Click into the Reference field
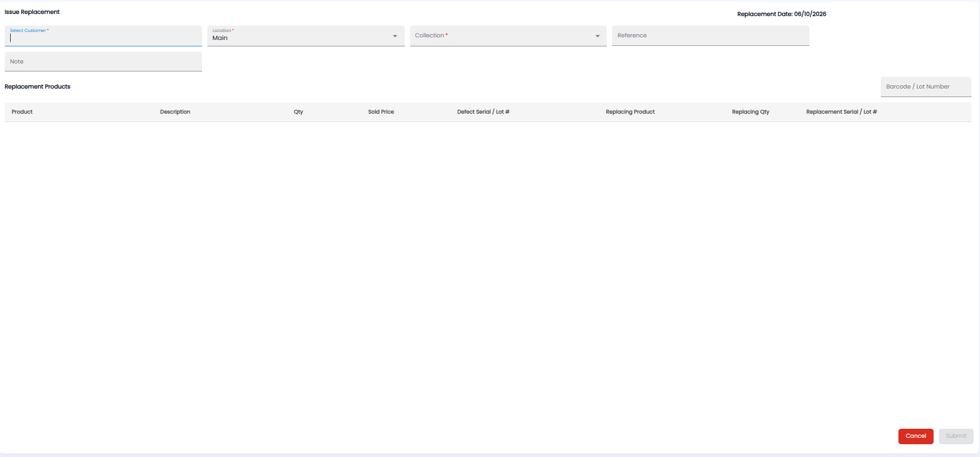Image resolution: width=980 pixels, height=457 pixels. [711, 36]
